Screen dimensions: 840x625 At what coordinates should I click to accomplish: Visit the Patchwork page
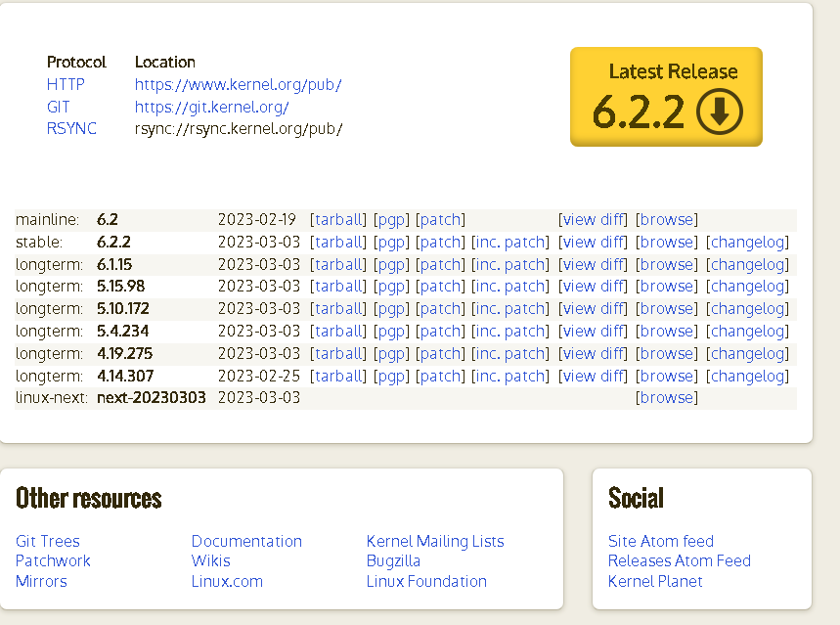pos(52,560)
